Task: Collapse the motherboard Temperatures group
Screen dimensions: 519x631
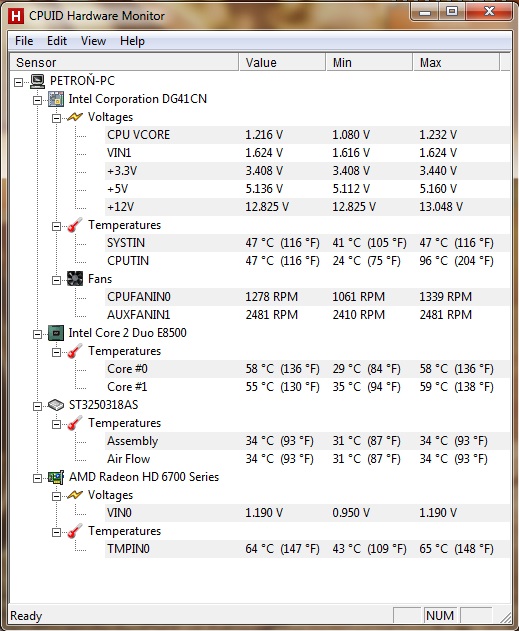Action: click(56, 227)
